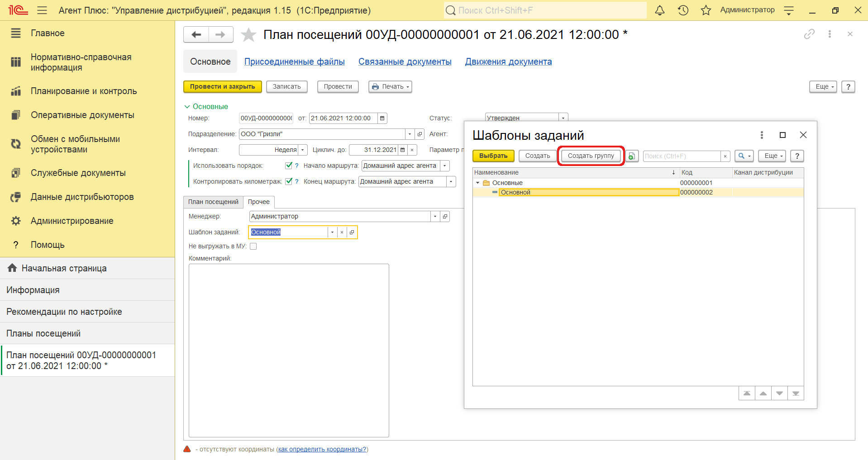Viewport: 868px width, 460px height.
Task: Click the green add-document icon in dialog
Action: (x=632, y=156)
